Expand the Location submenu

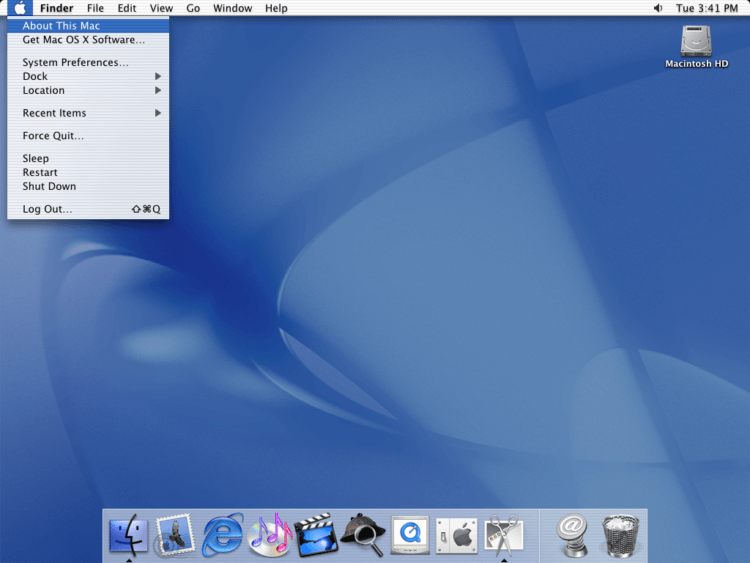(88, 90)
